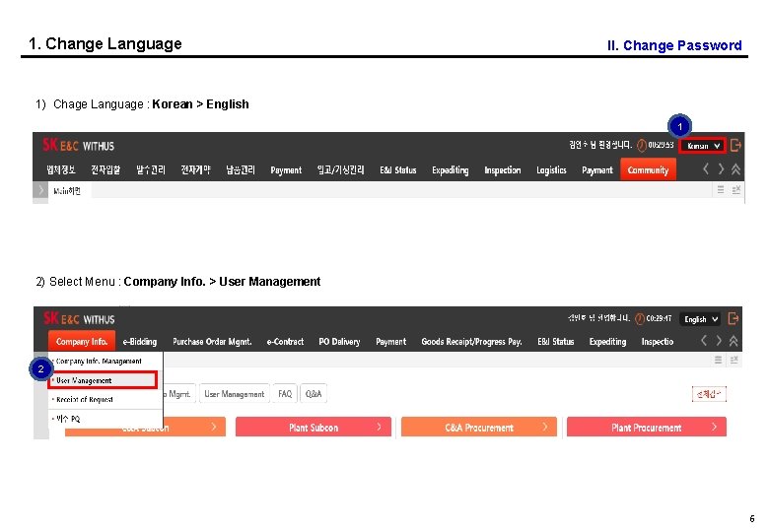The height and width of the screenshot is (532, 769).
Task: Click collapse-up double chevron in Korean menu bar
Action: [735, 169]
